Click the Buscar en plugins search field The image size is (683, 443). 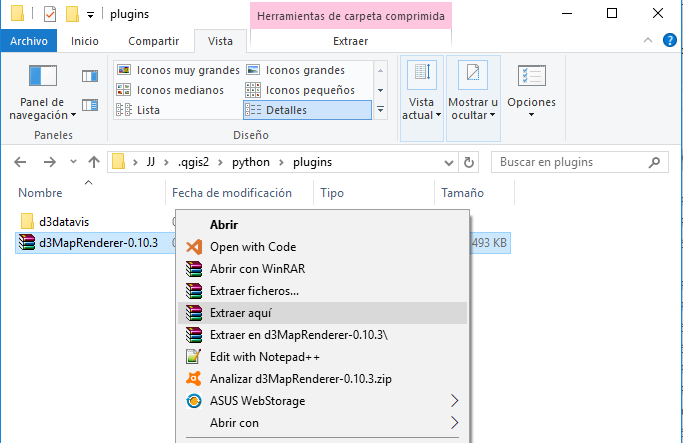click(579, 162)
